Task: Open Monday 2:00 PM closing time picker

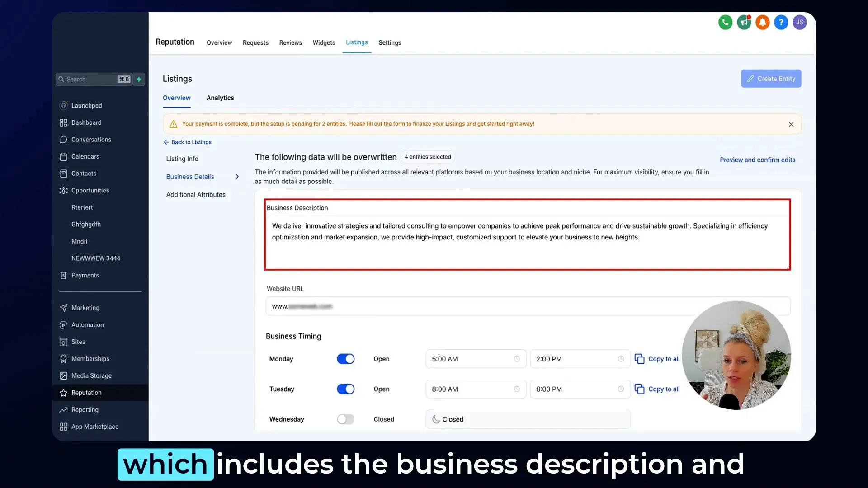Action: [580, 359]
